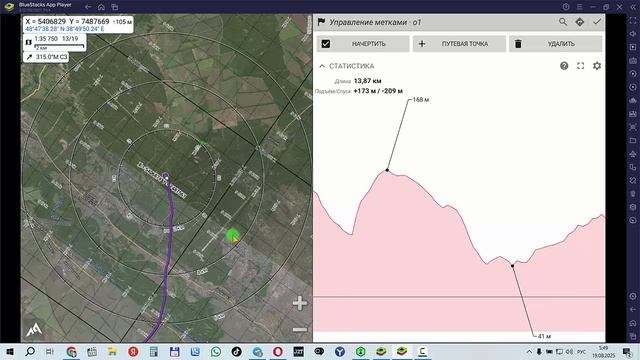Zoom out the map with minus button
This screenshot has height=360, width=640.
pyautogui.click(x=300, y=329)
